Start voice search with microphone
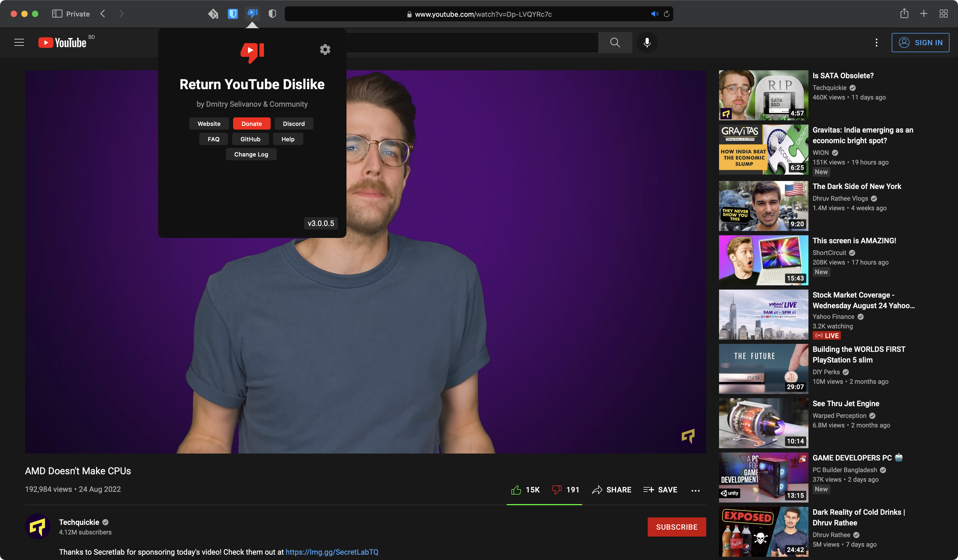The width and height of the screenshot is (958, 560). (x=647, y=43)
